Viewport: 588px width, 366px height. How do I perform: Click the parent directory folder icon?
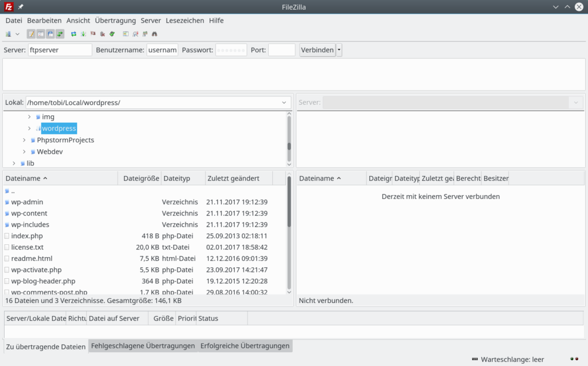click(7, 191)
